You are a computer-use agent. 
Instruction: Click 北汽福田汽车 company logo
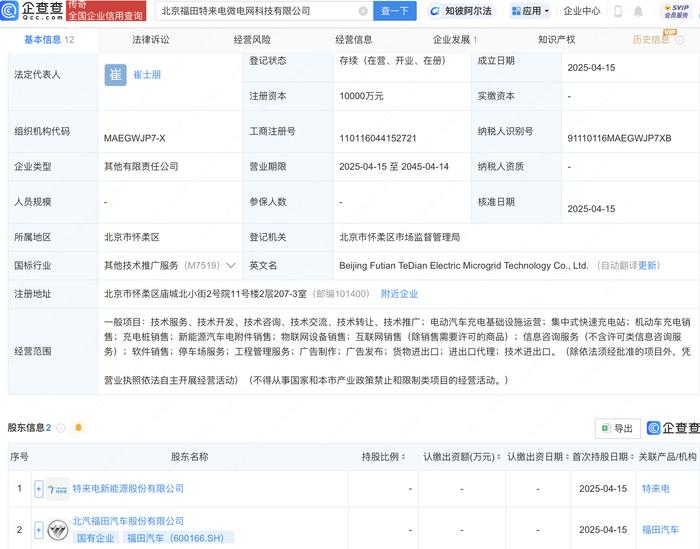(x=58, y=530)
